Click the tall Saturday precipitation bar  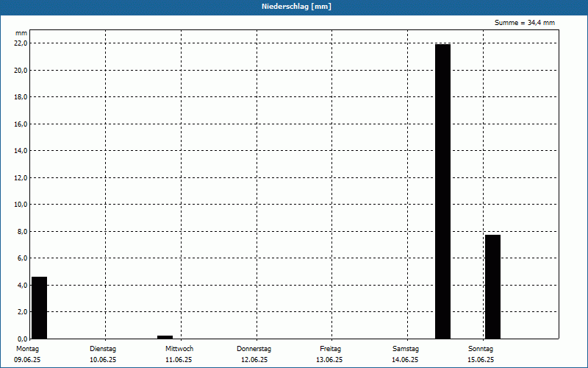pyautogui.click(x=443, y=191)
